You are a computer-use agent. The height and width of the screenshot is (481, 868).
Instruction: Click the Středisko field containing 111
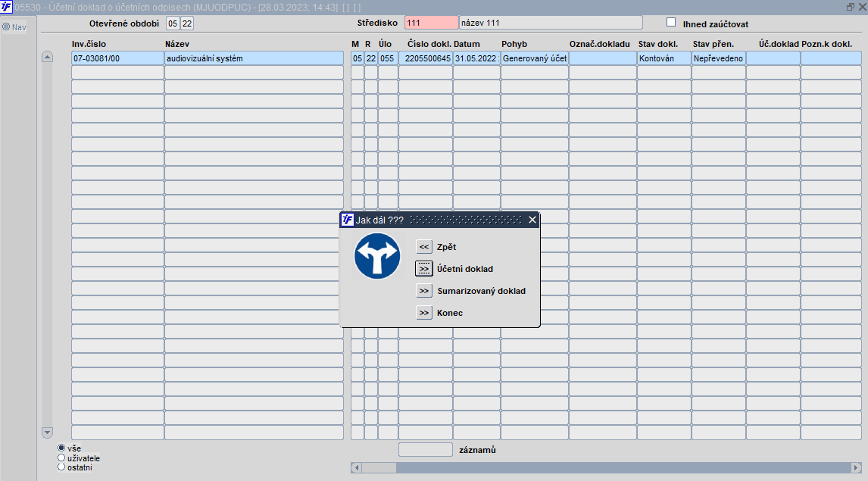(431, 23)
